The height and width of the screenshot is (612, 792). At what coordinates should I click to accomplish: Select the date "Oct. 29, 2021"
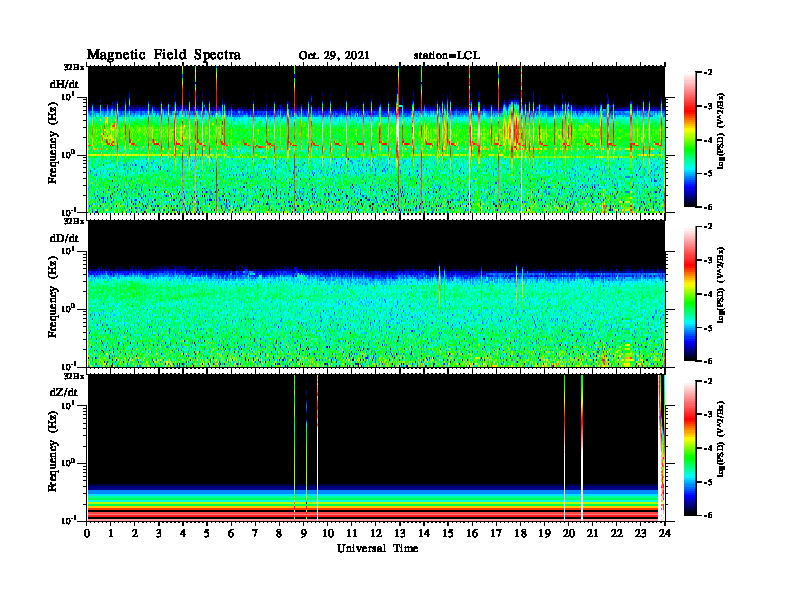[334, 56]
